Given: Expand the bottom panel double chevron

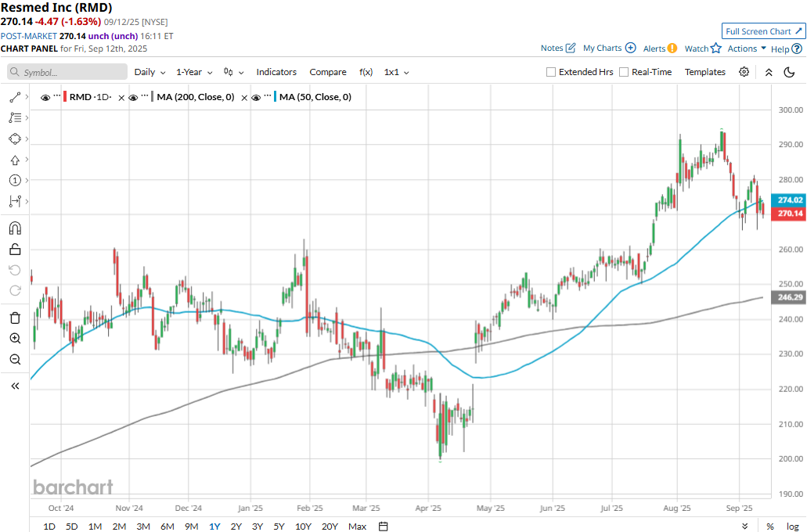Looking at the screenshot, I should pyautogui.click(x=744, y=527).
